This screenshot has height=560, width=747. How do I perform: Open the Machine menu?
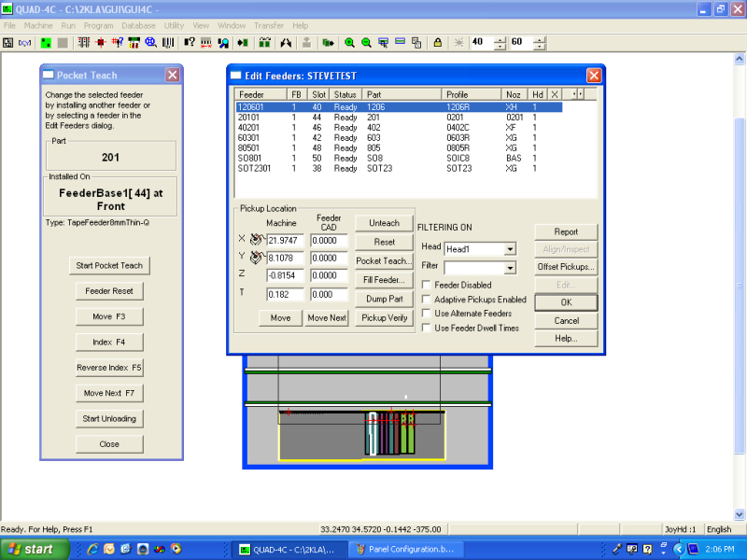(38, 26)
